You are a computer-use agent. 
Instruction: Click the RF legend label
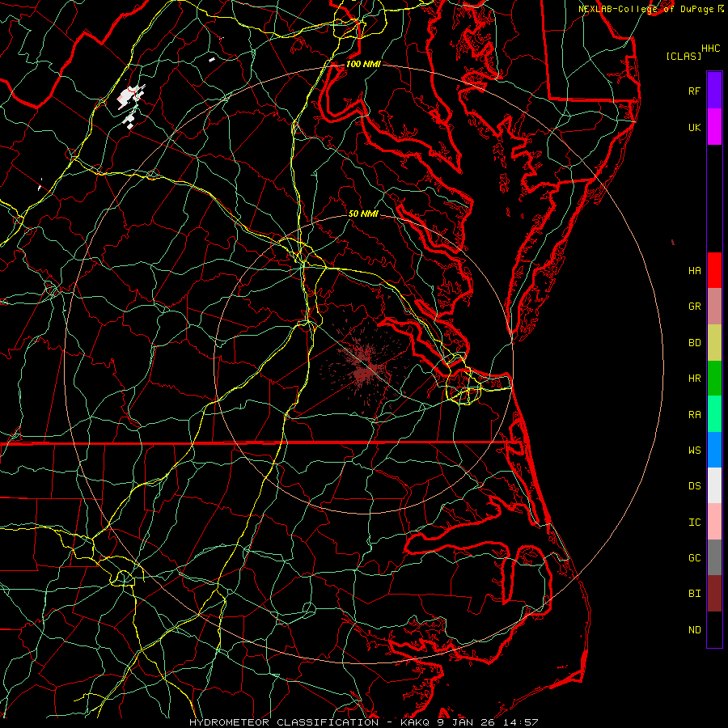694,91
